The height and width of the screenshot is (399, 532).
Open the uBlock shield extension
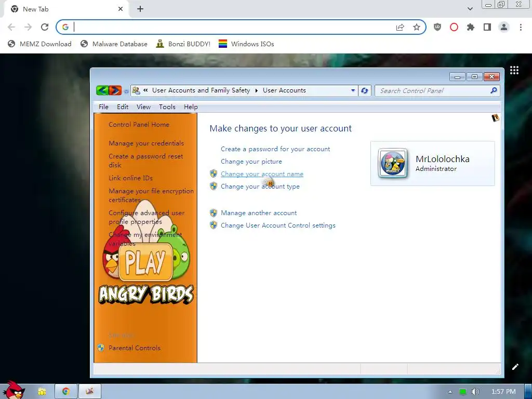[437, 27]
